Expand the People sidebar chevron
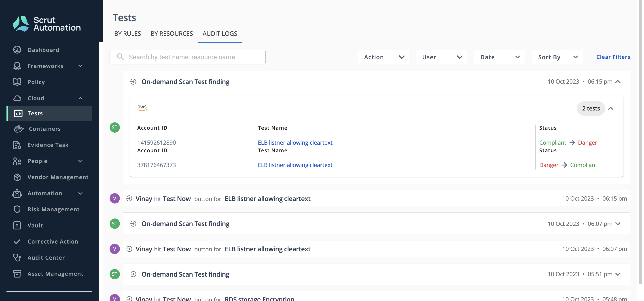644x301 pixels. coord(80,161)
